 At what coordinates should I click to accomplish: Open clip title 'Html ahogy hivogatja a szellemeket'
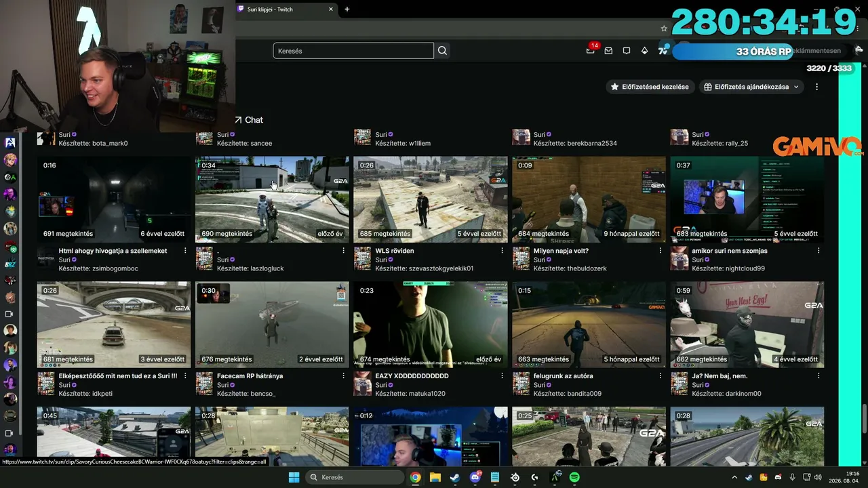[x=113, y=251]
